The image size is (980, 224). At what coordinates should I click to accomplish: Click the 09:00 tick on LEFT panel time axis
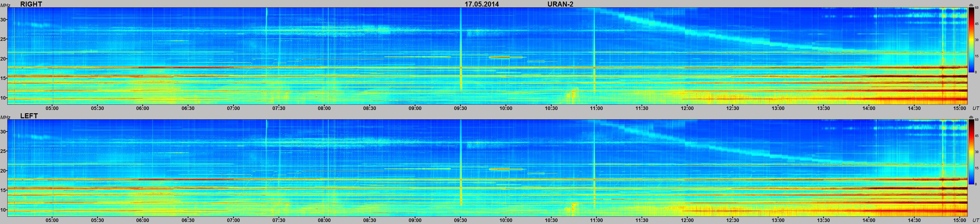click(x=415, y=220)
